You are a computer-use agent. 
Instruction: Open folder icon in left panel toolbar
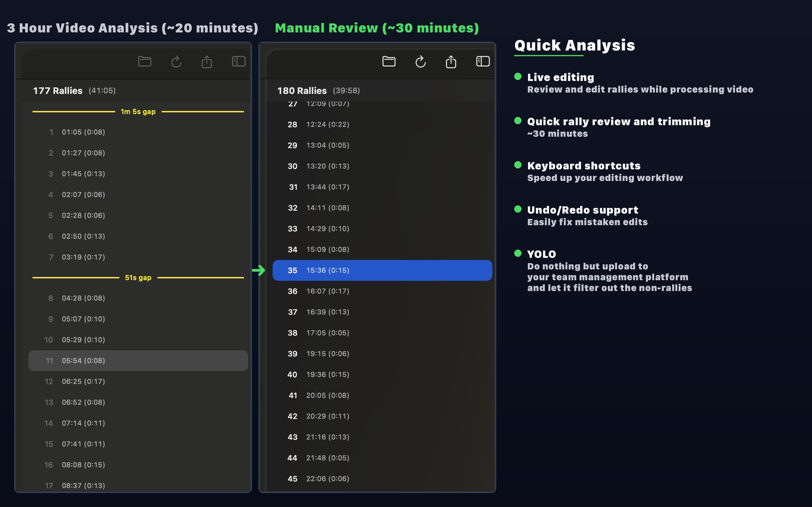point(145,62)
